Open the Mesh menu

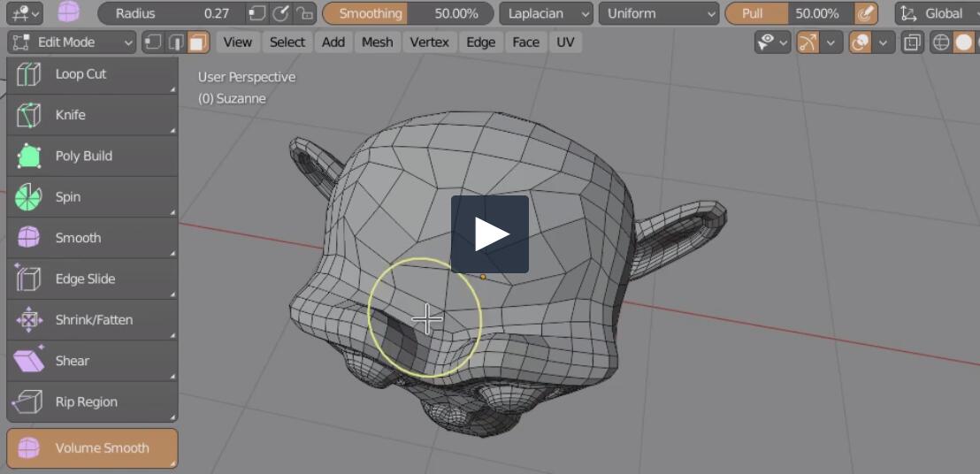click(378, 42)
